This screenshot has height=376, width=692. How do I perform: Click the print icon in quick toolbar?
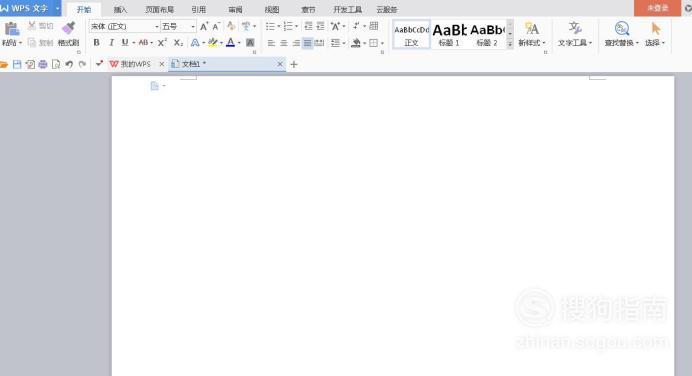point(42,64)
